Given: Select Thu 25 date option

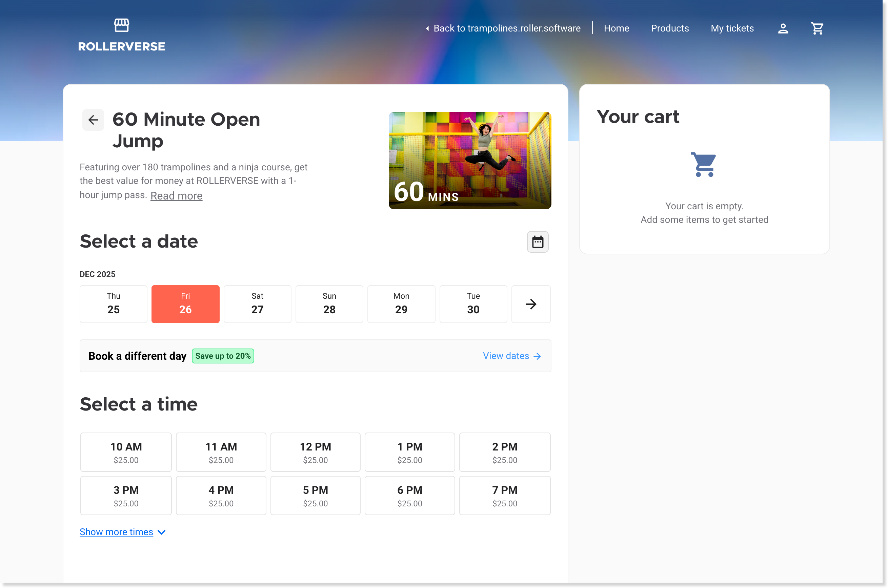Looking at the screenshot, I should (113, 304).
